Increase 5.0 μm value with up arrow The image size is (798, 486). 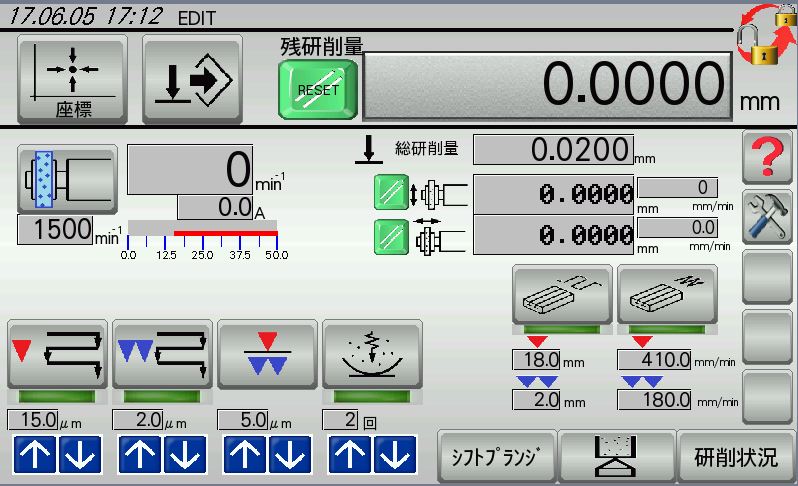[244, 454]
